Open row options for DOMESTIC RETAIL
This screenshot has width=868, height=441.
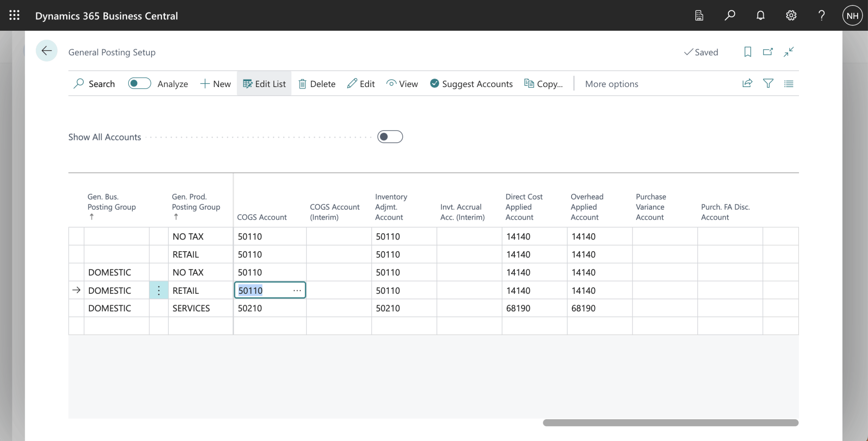point(159,291)
